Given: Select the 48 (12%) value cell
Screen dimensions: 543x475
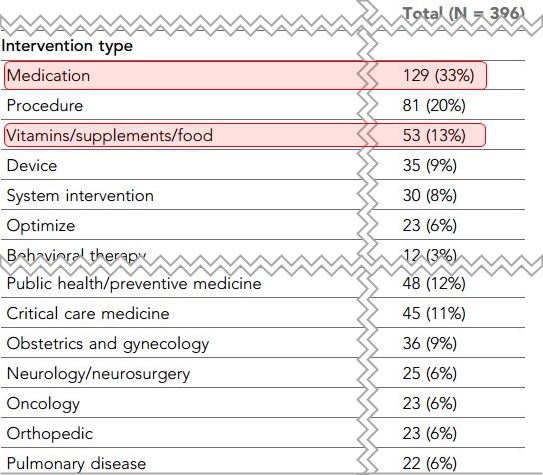Looking at the screenshot, I should pyautogui.click(x=434, y=284).
